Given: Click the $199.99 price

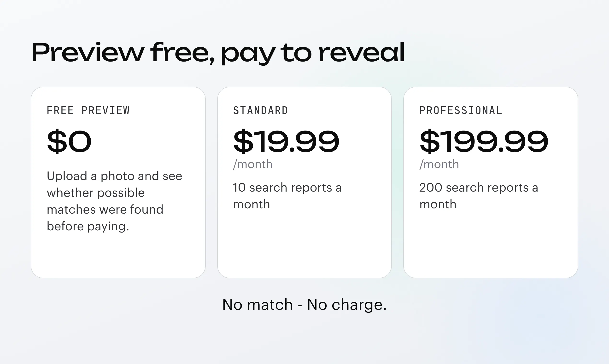Looking at the screenshot, I should coord(484,142).
